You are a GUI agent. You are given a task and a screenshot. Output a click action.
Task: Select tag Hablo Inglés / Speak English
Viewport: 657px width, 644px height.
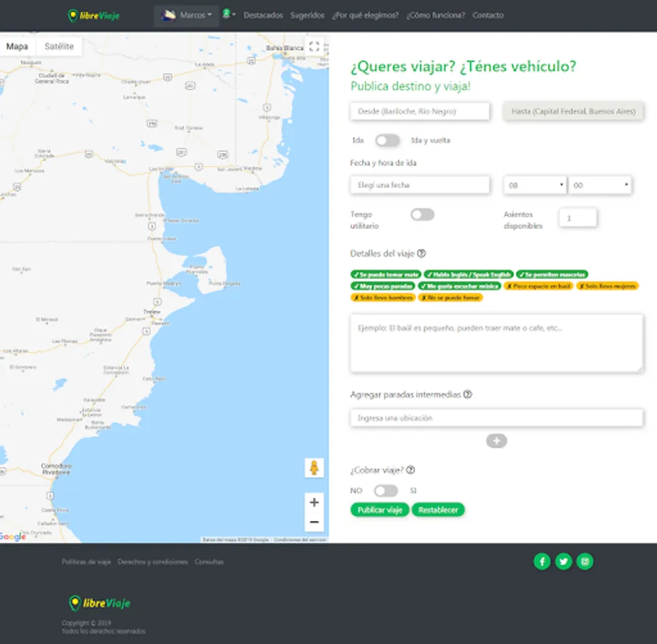pyautogui.click(x=469, y=275)
